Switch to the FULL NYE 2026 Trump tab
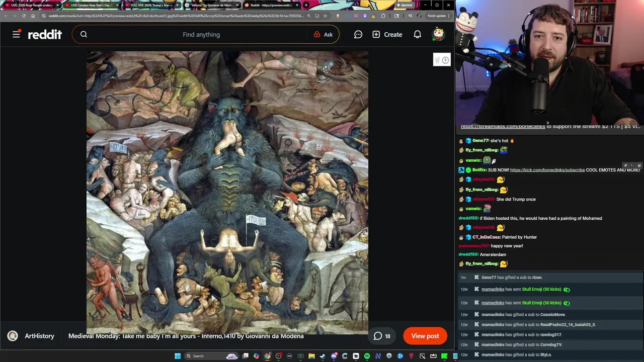Viewport: 644px width, 362px height. (151, 5)
